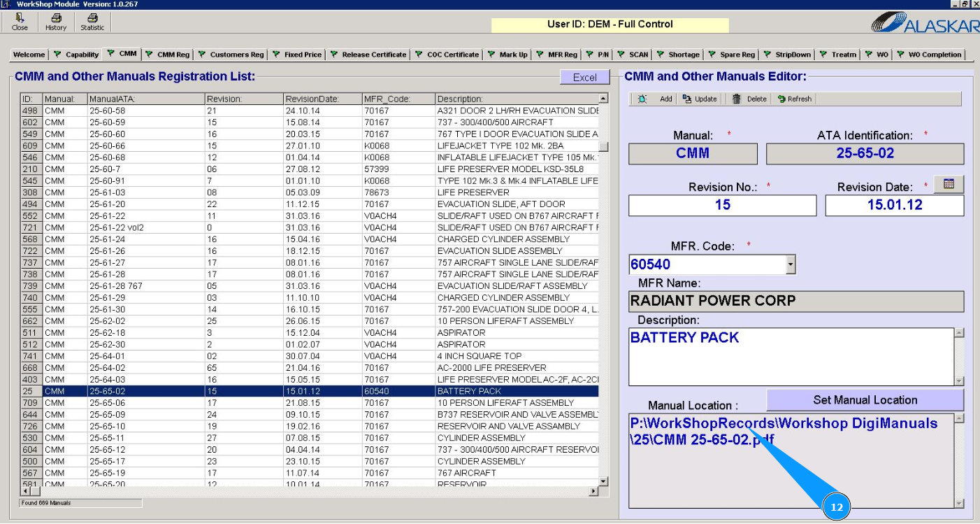980x524 pixels.
Task: Click the Delete trash icon
Action: click(x=737, y=99)
